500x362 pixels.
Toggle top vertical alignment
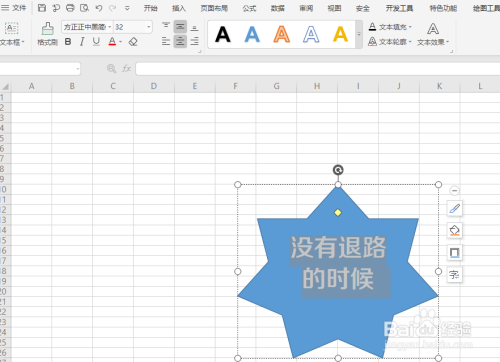coord(166,26)
